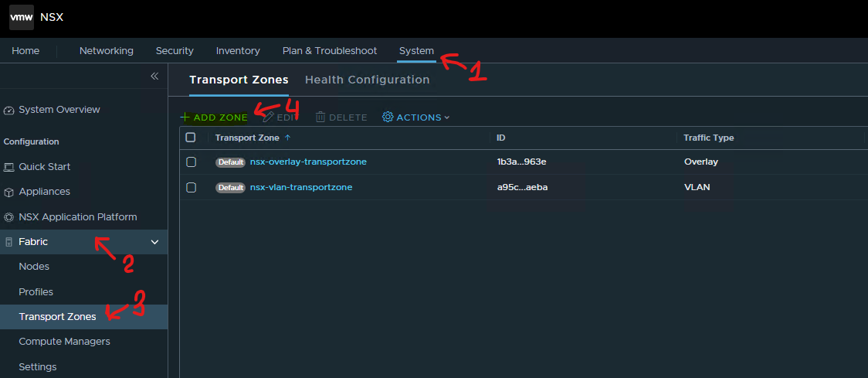
Task: Open System Overview in sidebar
Action: pyautogui.click(x=59, y=110)
